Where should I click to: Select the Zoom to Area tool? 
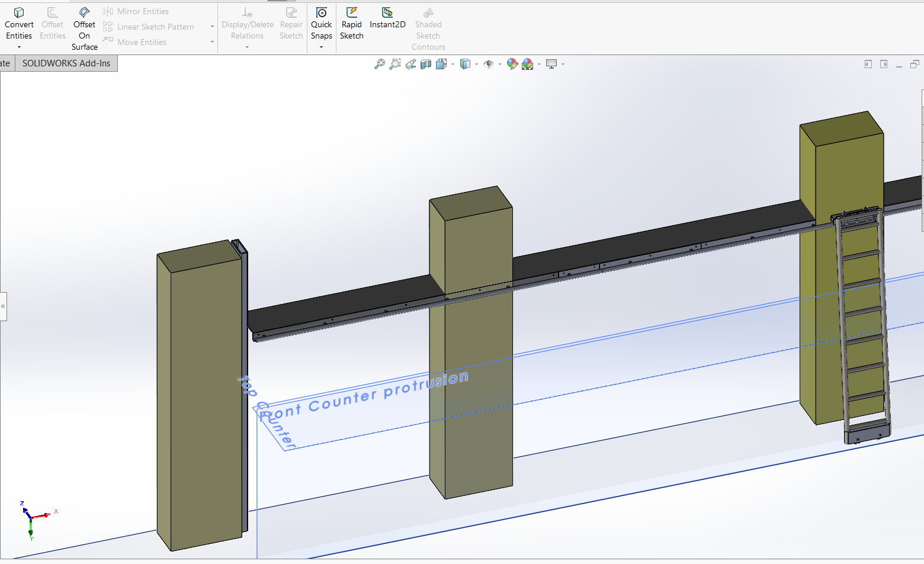tap(395, 64)
